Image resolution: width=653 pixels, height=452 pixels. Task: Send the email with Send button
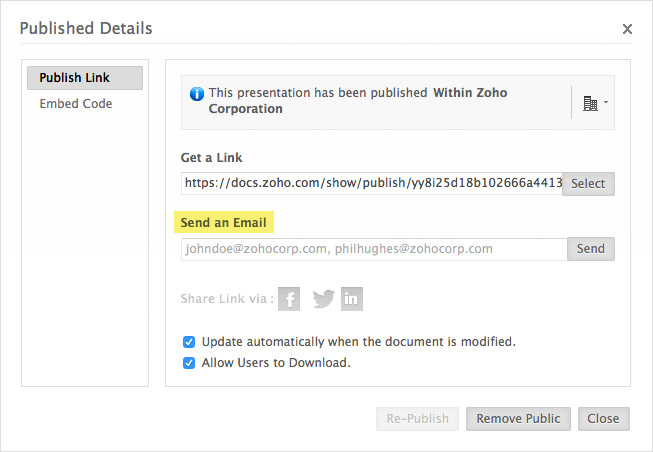(x=591, y=249)
